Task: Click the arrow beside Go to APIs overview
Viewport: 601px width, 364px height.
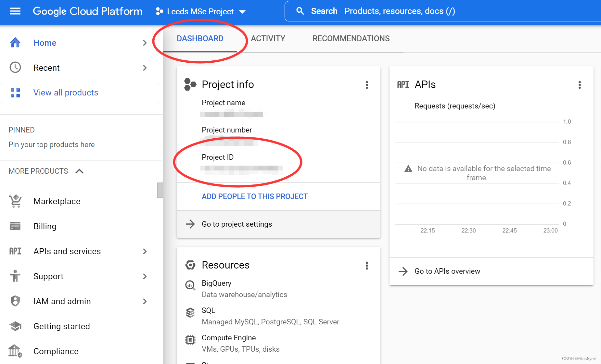Action: (403, 271)
